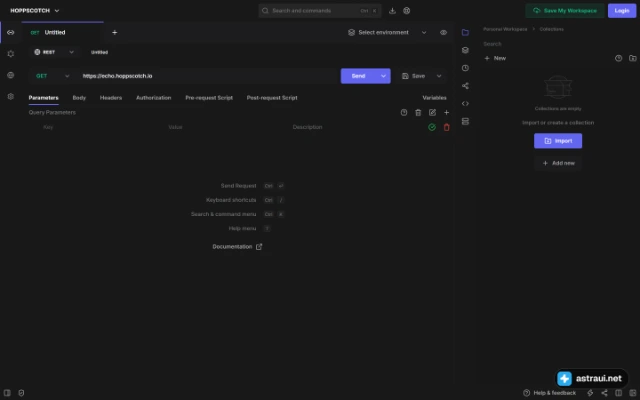This screenshot has width=640, height=400.
Task: Toggle the right sidebar icon in footer
Action: [x=633, y=393]
